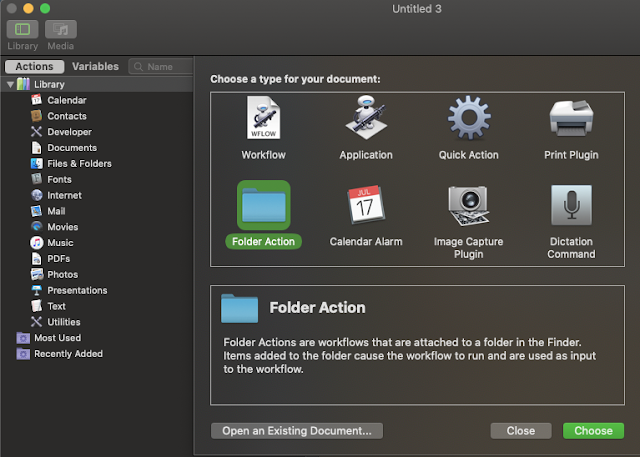Switch to the Actions tab
640x457 pixels.
(x=34, y=67)
